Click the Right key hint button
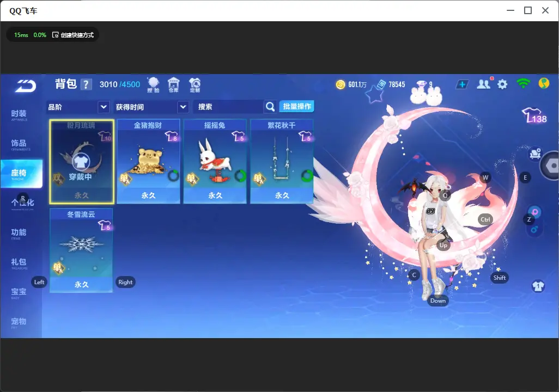 click(x=125, y=282)
